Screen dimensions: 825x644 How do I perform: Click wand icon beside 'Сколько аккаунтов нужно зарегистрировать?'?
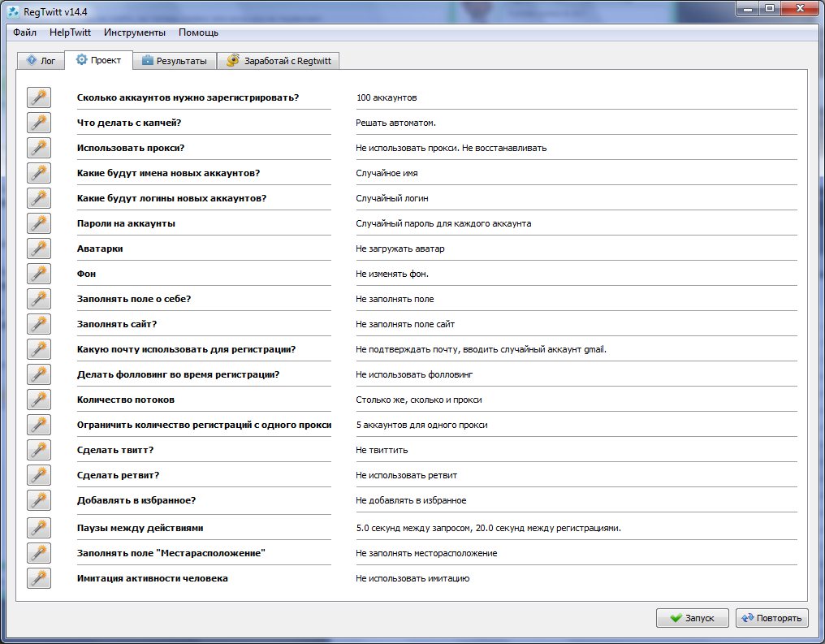39,97
